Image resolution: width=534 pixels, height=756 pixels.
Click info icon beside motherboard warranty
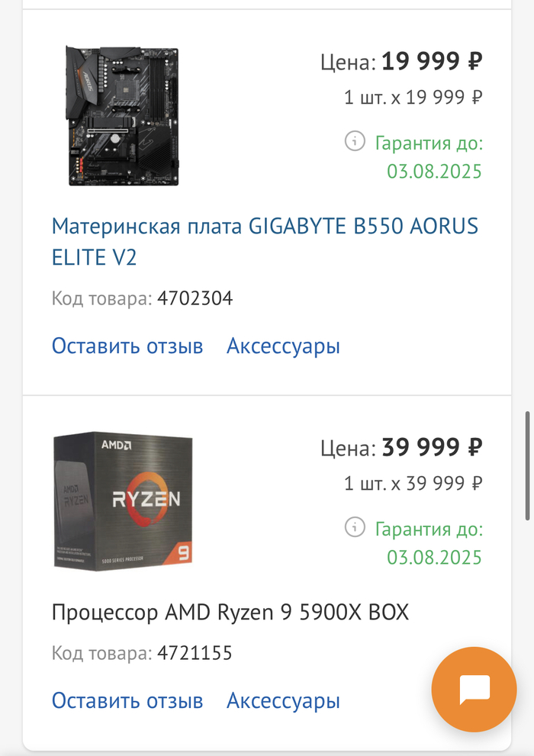(355, 141)
